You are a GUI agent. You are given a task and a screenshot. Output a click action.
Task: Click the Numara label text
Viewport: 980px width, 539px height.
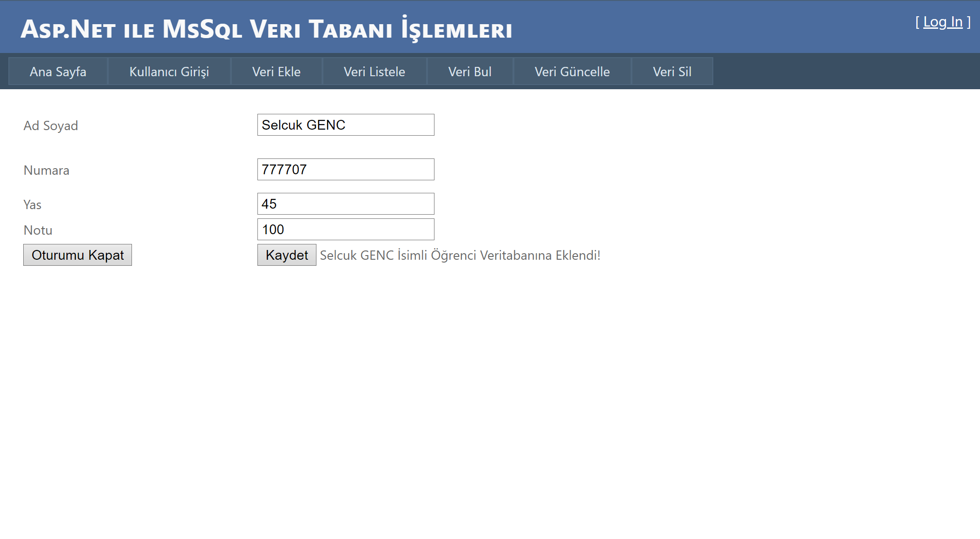[46, 171]
